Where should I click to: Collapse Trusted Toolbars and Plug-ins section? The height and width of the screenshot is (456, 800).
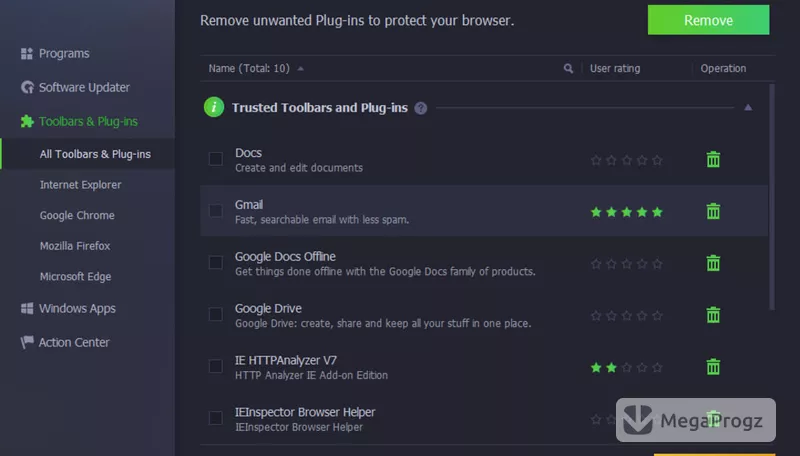click(x=748, y=107)
